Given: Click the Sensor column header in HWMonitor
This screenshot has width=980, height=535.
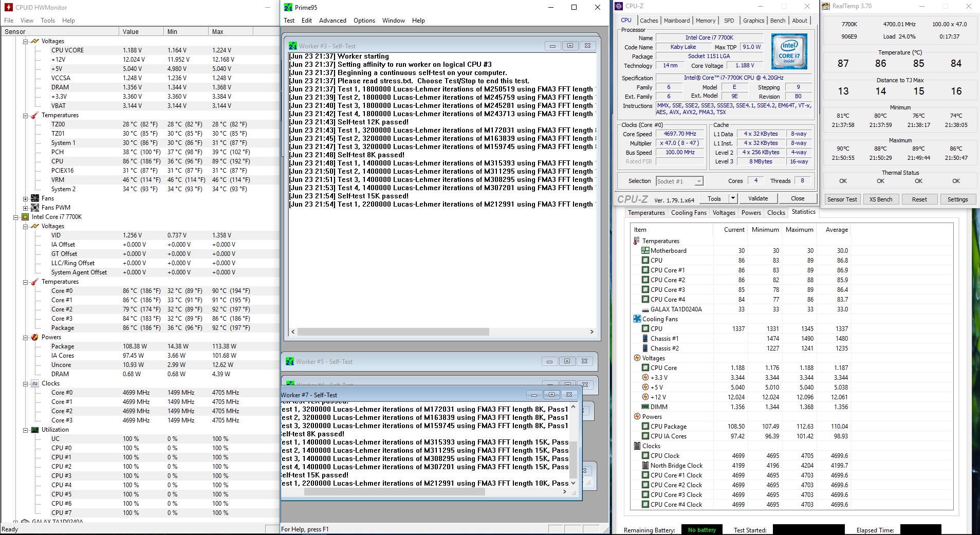Looking at the screenshot, I should coord(60,31).
